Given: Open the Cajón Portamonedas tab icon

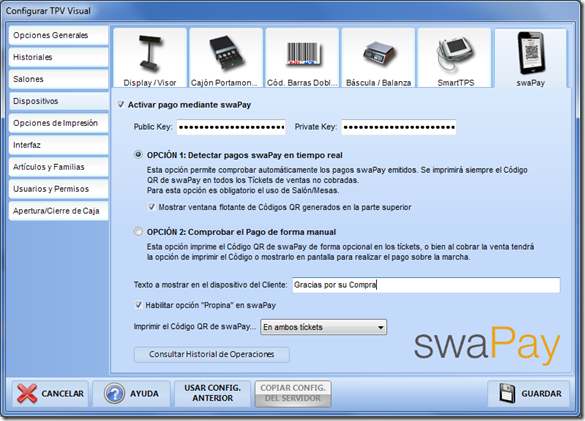Looking at the screenshot, I should point(226,58).
